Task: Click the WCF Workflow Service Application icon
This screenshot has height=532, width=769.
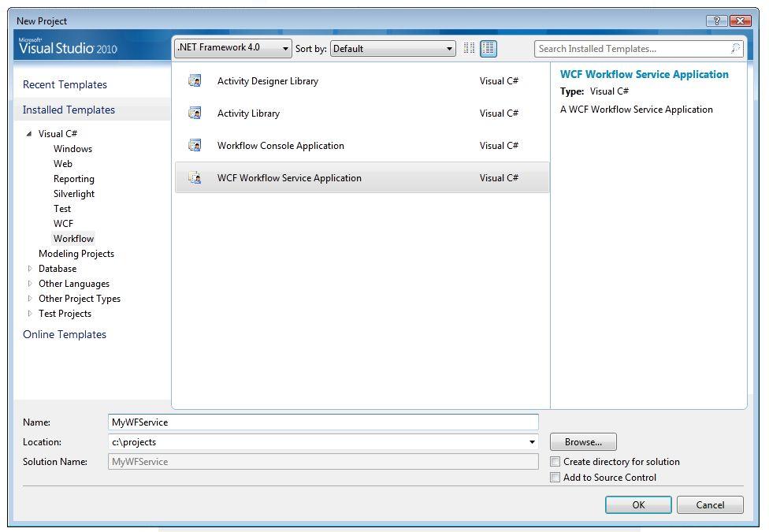Action: (x=195, y=177)
